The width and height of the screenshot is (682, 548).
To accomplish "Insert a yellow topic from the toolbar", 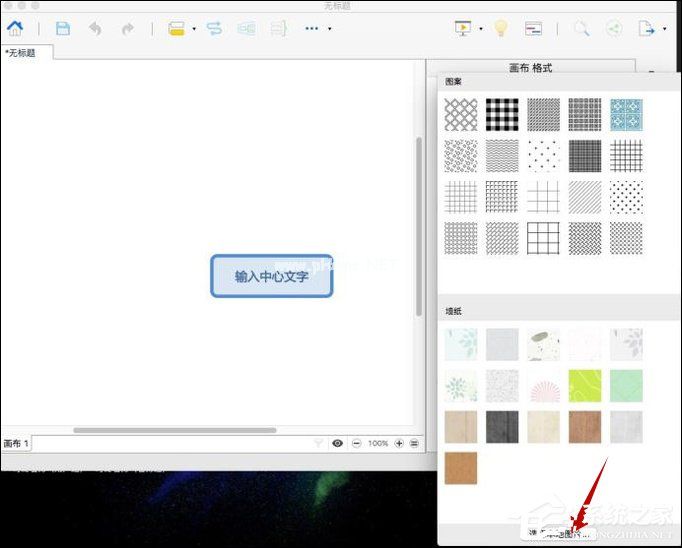I will [x=177, y=29].
